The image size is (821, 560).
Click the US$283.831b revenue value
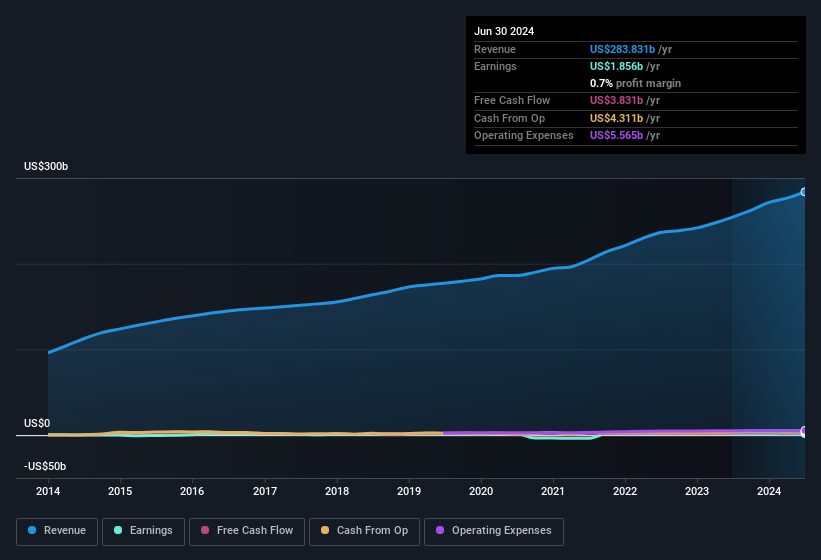tap(623, 49)
